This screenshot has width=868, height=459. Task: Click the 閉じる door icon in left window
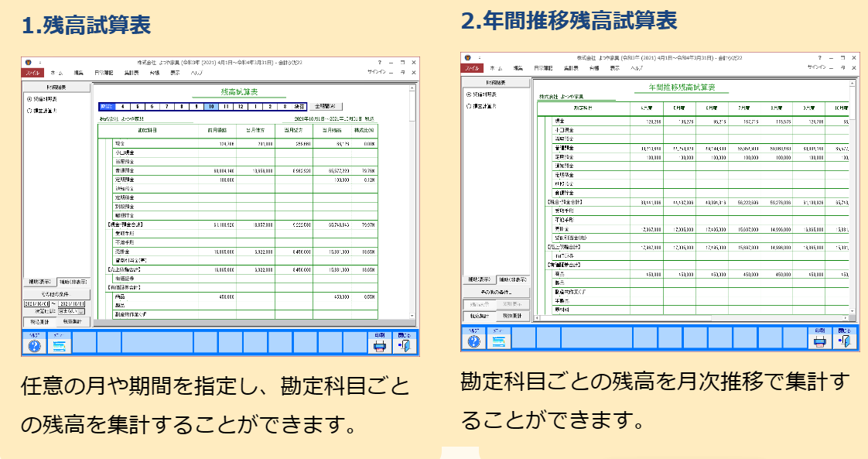click(x=404, y=344)
